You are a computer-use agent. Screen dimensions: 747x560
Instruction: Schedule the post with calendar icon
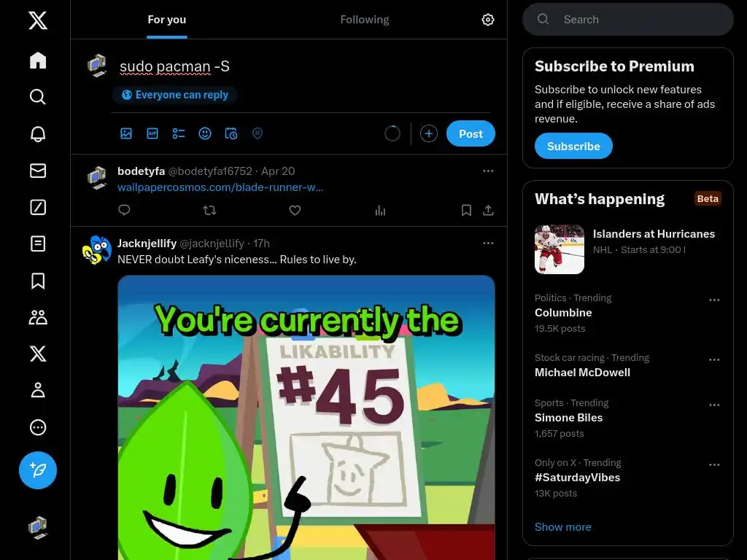(x=231, y=133)
